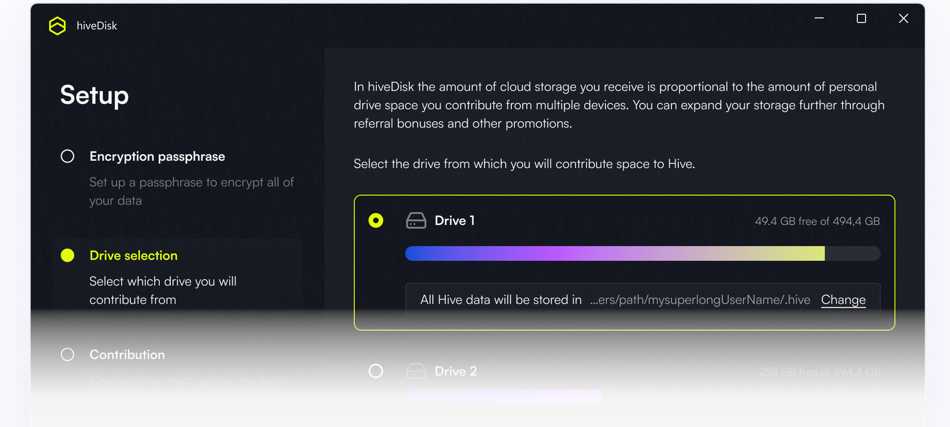Select the Drive 1 radio button
Image resolution: width=950 pixels, height=427 pixels.
376,220
